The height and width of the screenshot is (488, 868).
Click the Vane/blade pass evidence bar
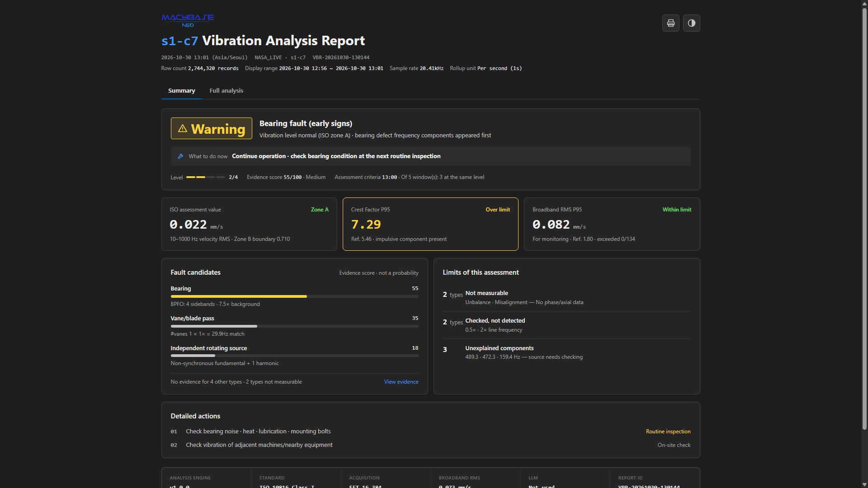(x=294, y=326)
